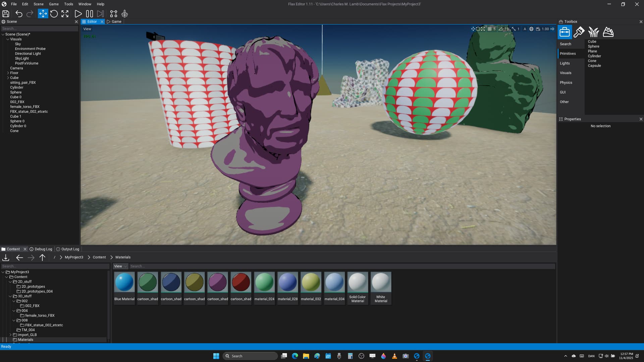Click the Import content icon

[x=6, y=257]
